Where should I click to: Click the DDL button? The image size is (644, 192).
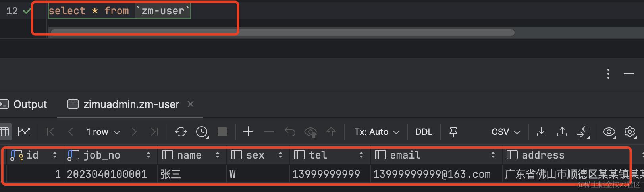[424, 132]
